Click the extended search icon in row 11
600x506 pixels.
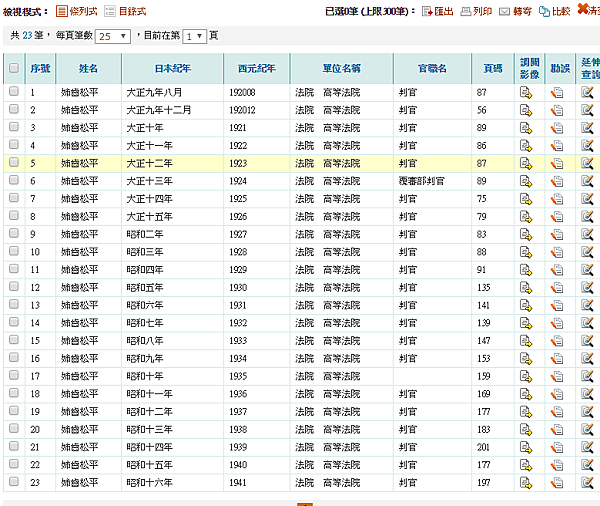pos(587,270)
